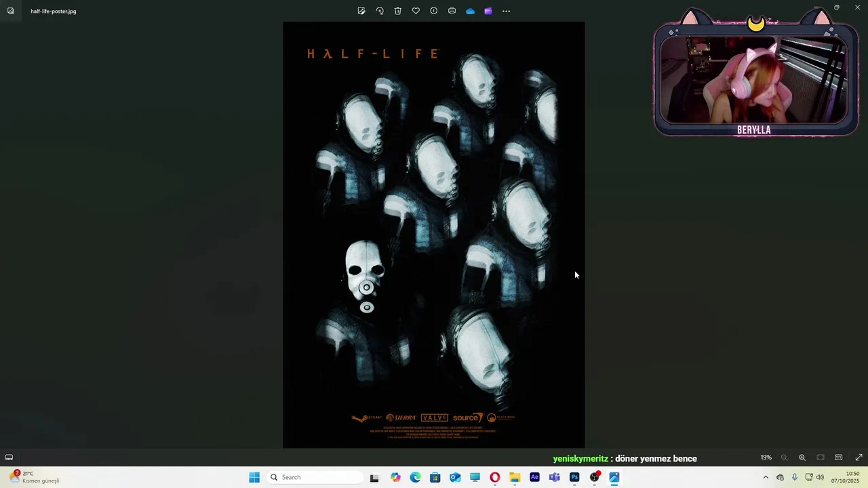Viewport: 868px width, 488px height.
Task: Delete the image with the trash icon
Action: coord(398,11)
